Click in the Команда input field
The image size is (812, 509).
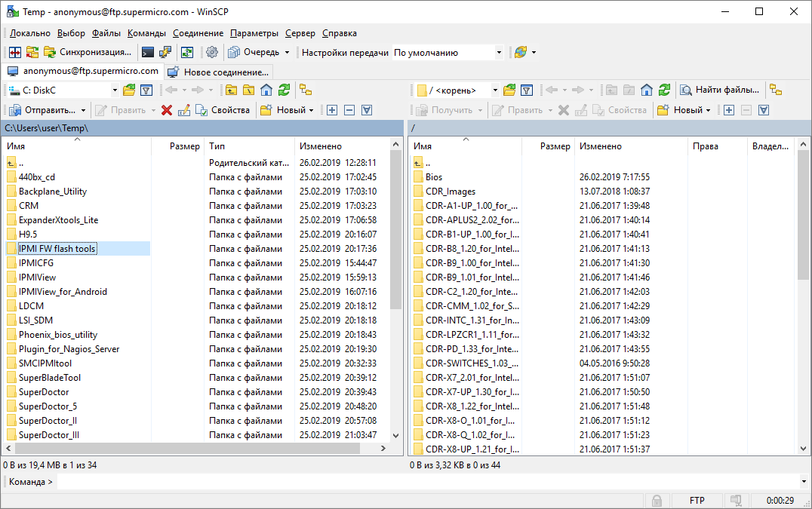point(423,481)
